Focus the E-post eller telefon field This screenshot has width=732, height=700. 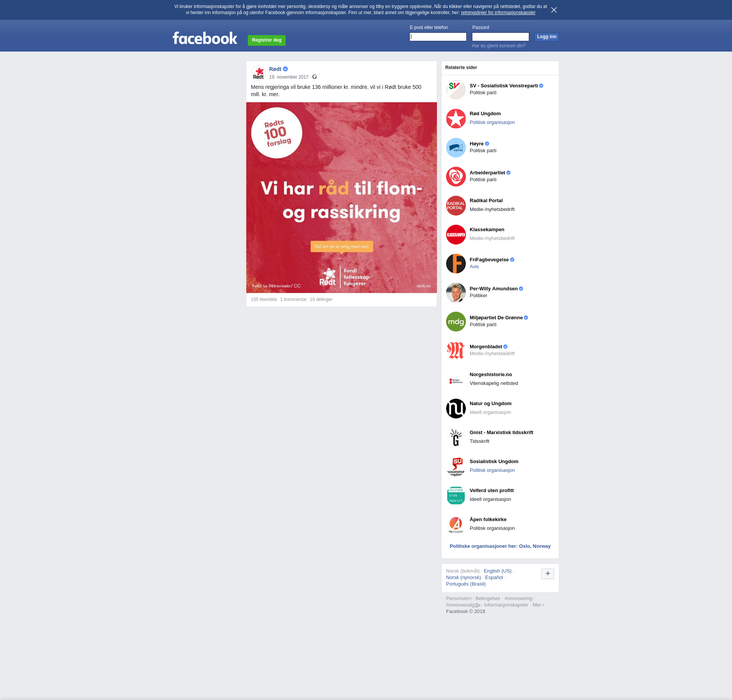click(x=438, y=37)
